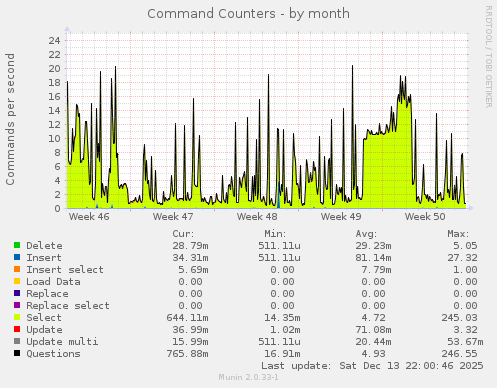497x388 pixels.
Task: Click the green Delete legend swatch
Action: (17, 245)
